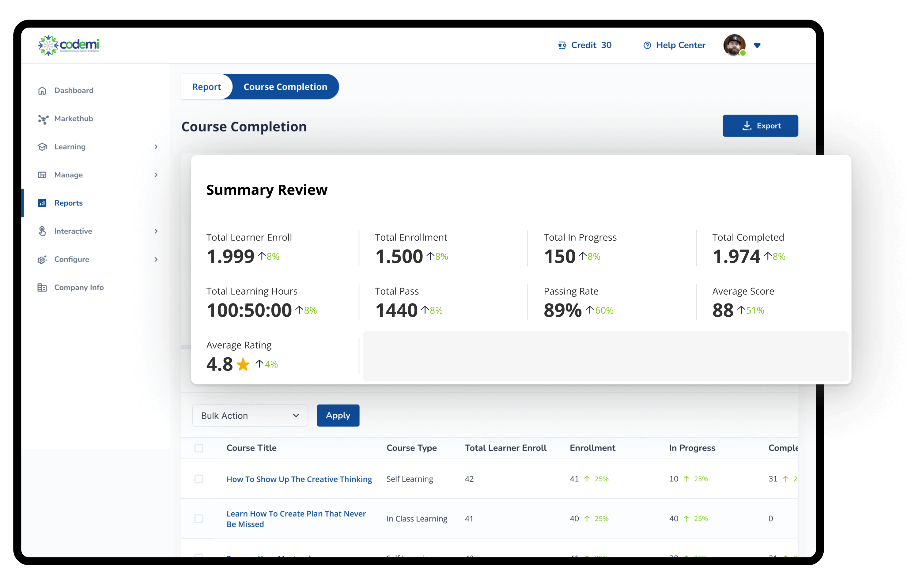This screenshot has height=588, width=919.
Task: Click the 89% Passing Rate value
Action: click(562, 311)
